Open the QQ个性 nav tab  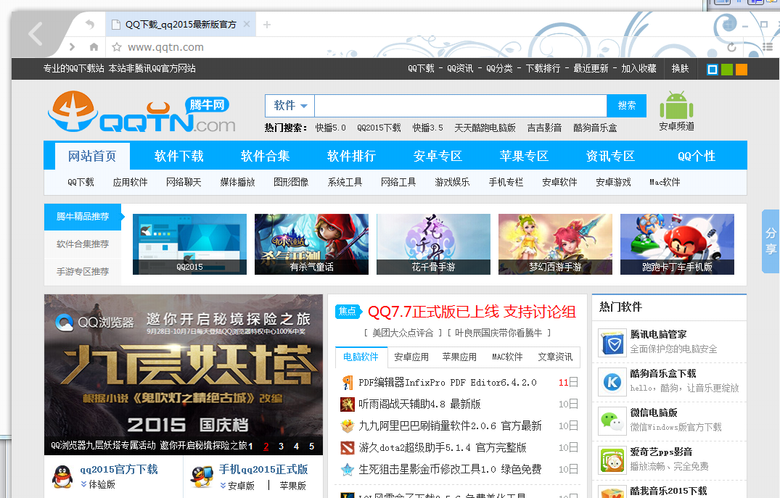pos(696,156)
